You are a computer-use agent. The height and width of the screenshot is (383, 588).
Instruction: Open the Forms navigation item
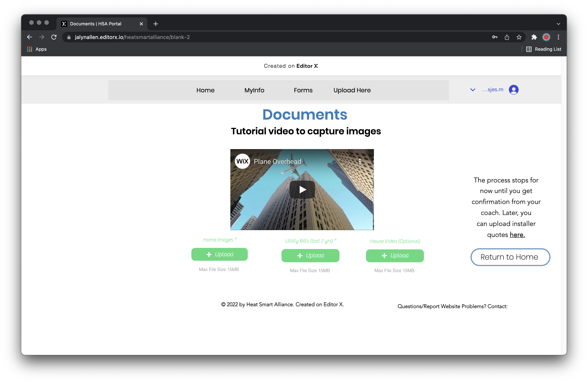pos(303,90)
